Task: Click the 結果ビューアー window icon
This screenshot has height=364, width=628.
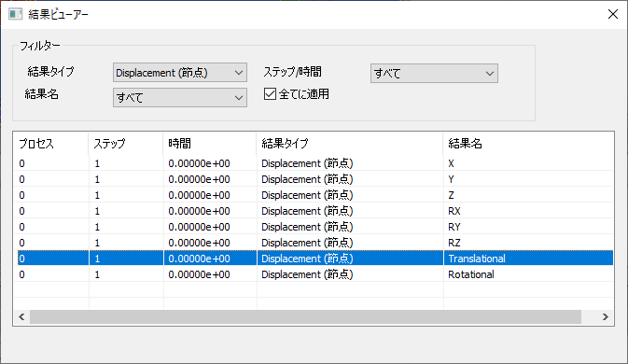Action: coord(15,14)
